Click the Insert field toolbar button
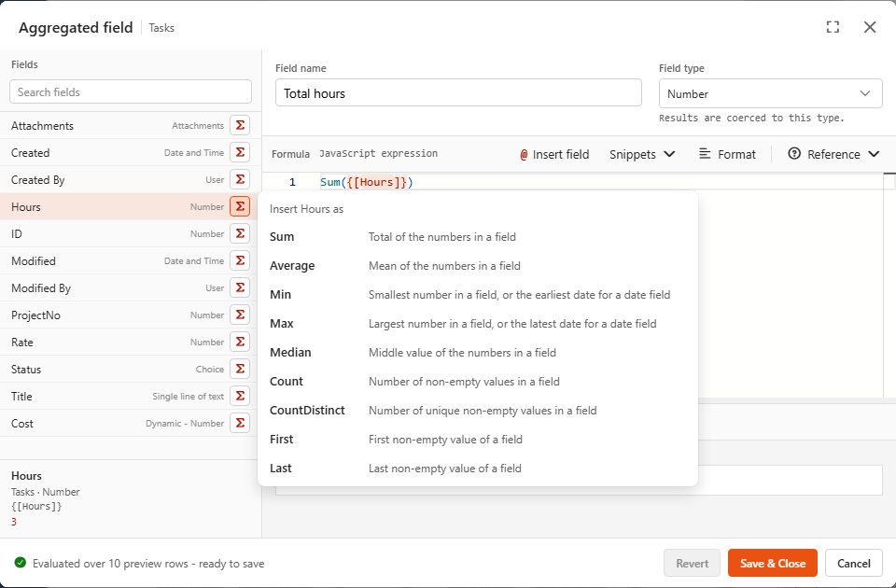896x588 pixels. [x=554, y=154]
